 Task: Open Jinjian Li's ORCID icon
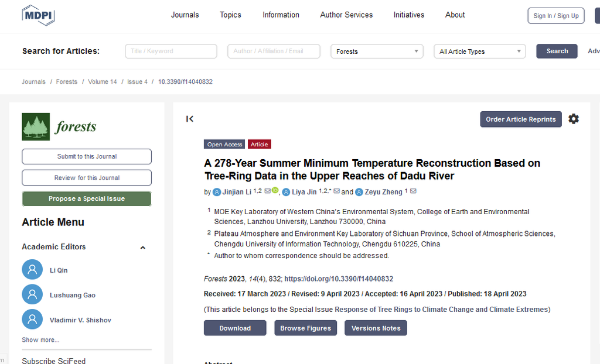[275, 190]
